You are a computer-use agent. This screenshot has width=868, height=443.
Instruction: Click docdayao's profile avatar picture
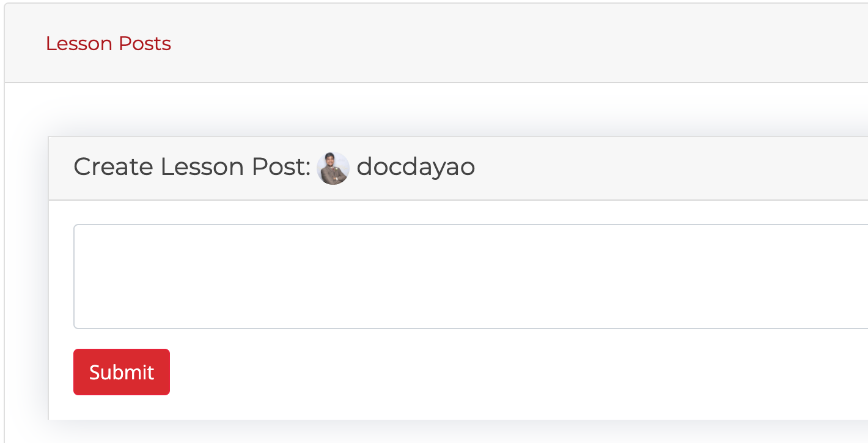pyautogui.click(x=333, y=168)
